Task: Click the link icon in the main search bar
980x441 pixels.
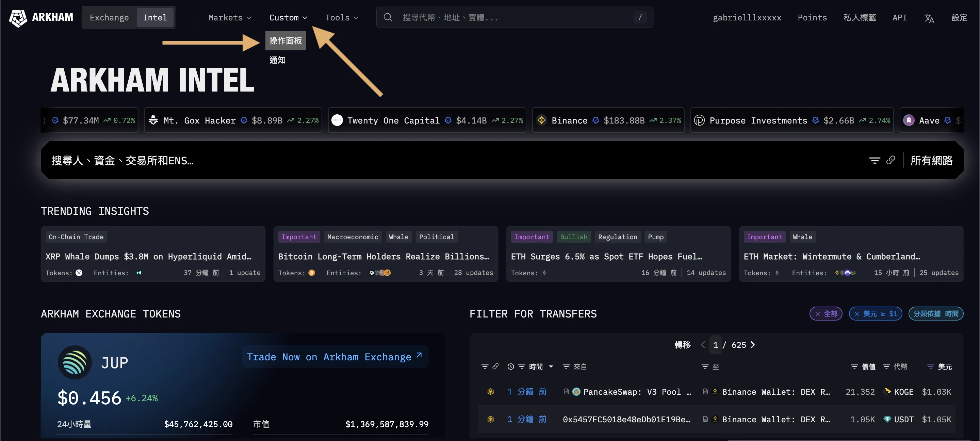Action: 891,160
